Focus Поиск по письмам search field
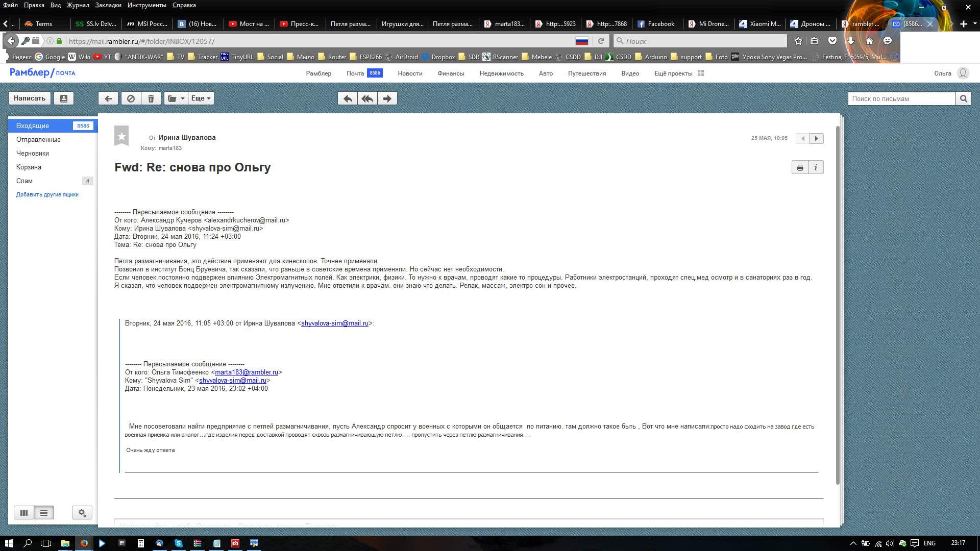Viewport: 980px width, 551px height. 901,98
